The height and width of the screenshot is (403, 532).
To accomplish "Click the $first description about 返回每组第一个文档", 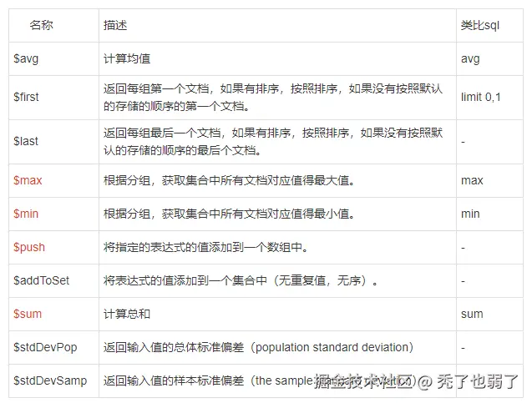I will click(x=273, y=98).
